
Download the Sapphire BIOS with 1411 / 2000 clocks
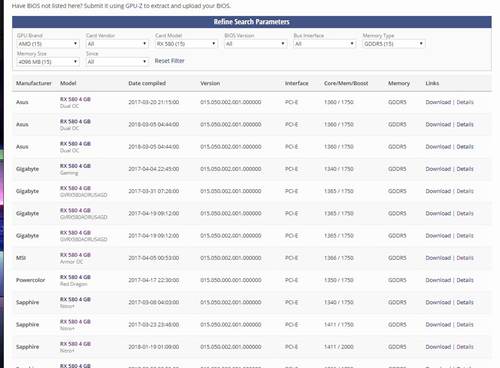tap(438, 347)
